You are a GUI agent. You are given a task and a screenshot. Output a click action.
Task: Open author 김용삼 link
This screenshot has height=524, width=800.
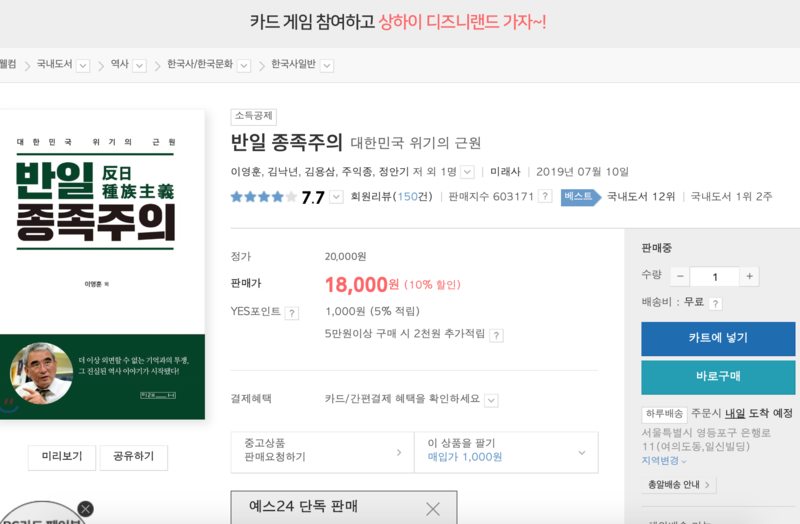click(320, 172)
